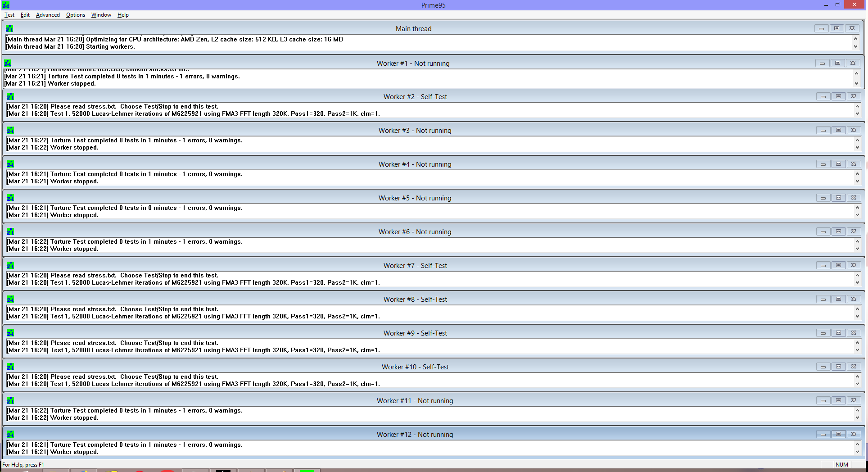The height and width of the screenshot is (472, 868).
Task: Click scroll-up arrow in Worker #11 log
Action: (x=857, y=410)
